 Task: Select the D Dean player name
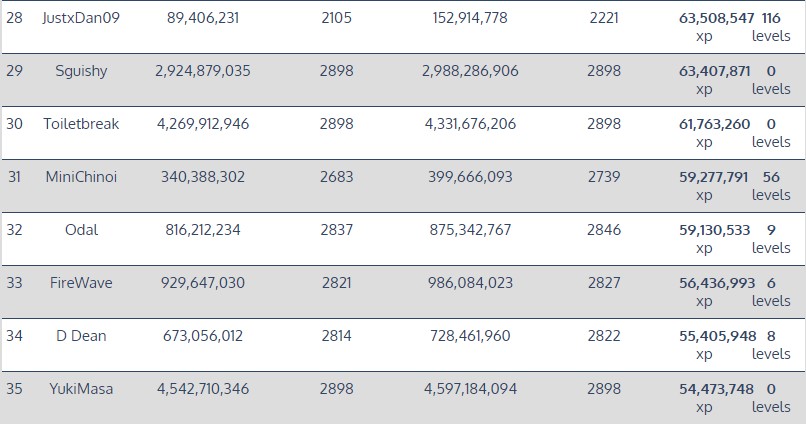pos(81,336)
